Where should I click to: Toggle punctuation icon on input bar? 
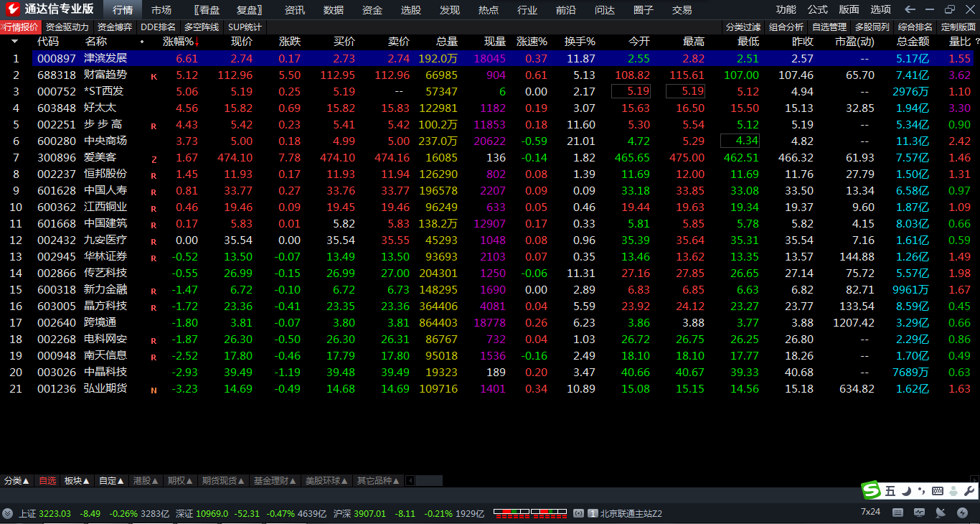tap(921, 492)
